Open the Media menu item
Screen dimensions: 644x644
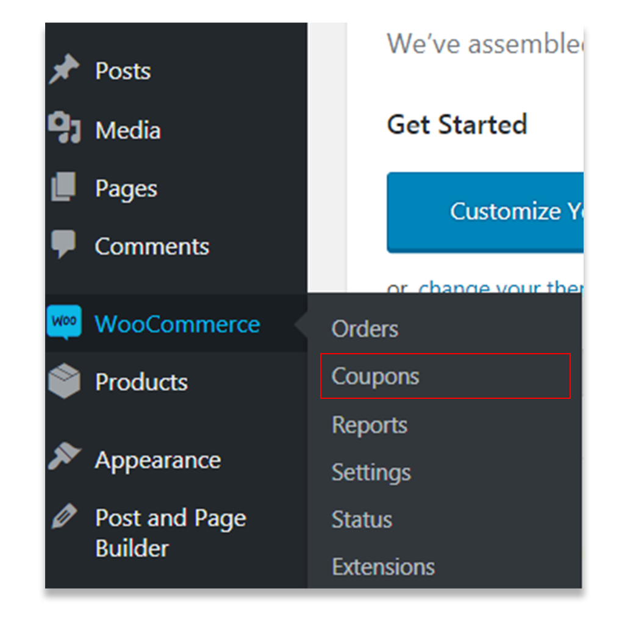(127, 130)
